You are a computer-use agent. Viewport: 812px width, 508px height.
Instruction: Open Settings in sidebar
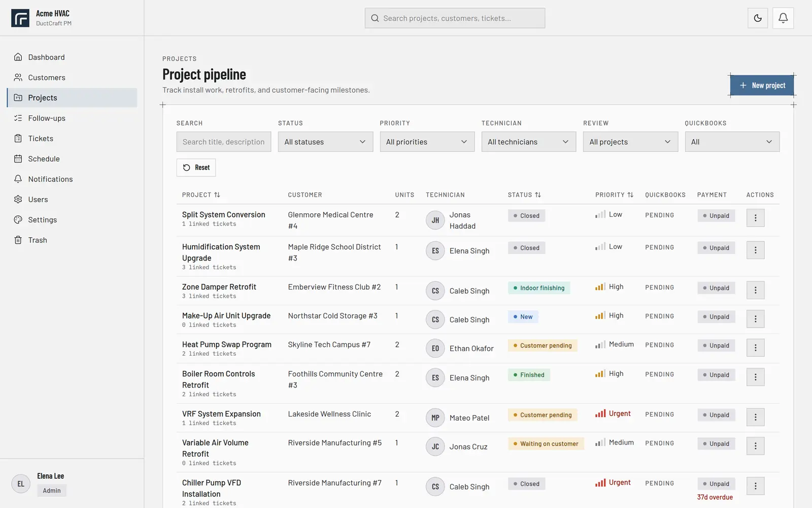pos(72,220)
